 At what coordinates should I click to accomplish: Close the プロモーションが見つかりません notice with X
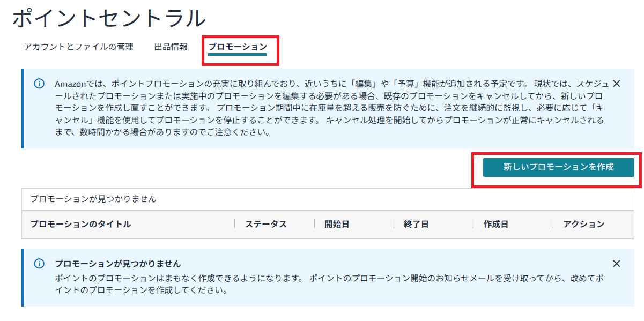coord(616,264)
